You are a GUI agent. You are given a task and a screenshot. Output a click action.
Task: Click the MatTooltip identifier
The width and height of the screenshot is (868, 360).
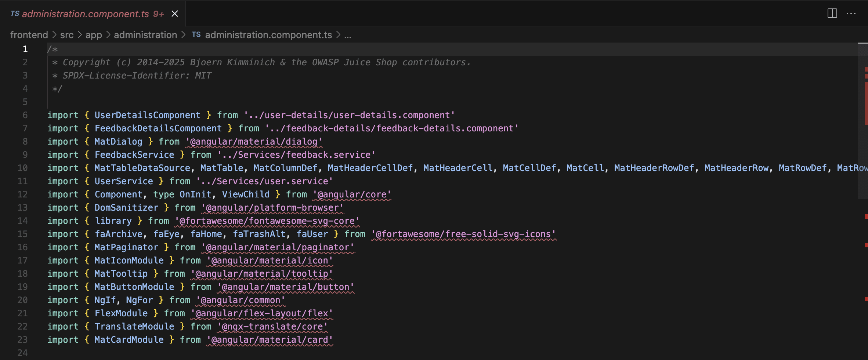pos(121,274)
